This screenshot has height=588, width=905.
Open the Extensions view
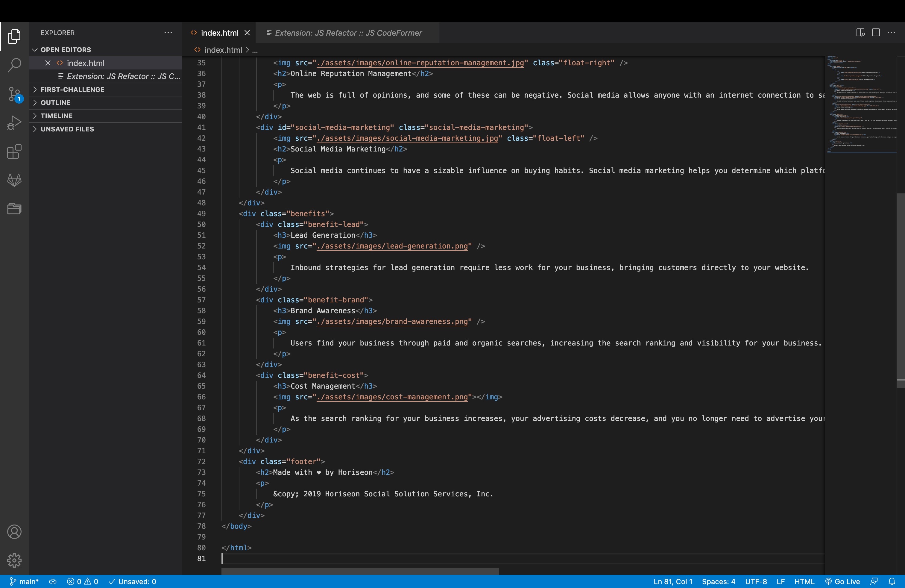coord(14,151)
